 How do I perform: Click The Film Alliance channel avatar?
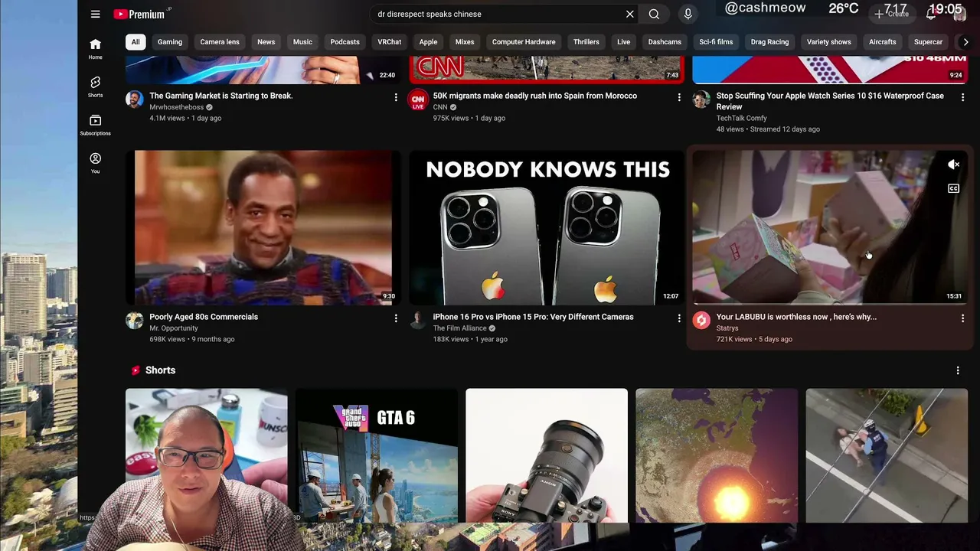pyautogui.click(x=418, y=320)
